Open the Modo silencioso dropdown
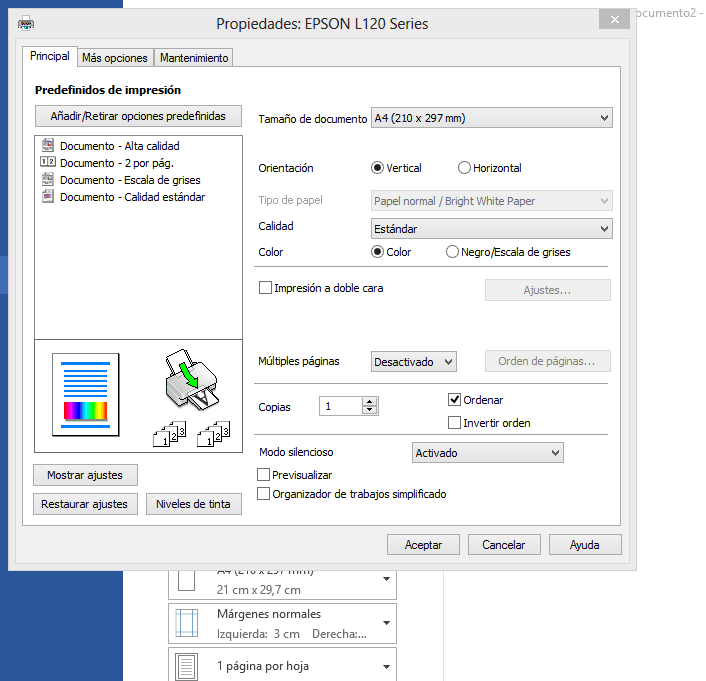 point(488,453)
